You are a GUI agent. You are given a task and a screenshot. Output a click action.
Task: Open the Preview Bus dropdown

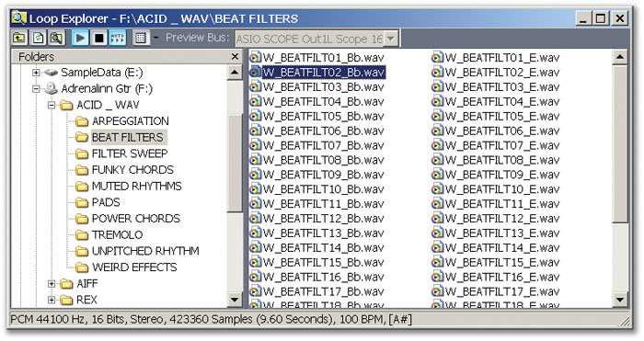(x=391, y=39)
